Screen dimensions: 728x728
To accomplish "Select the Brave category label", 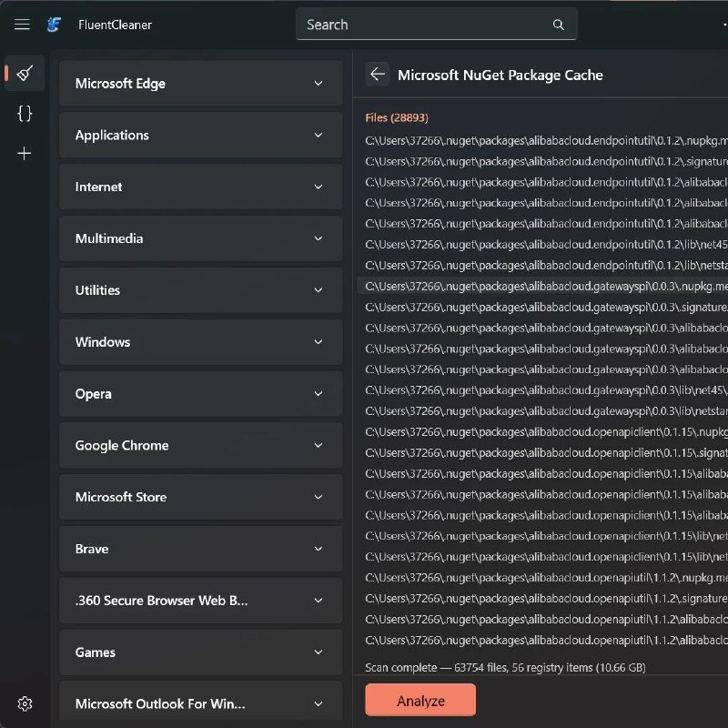I will pyautogui.click(x=92, y=549).
